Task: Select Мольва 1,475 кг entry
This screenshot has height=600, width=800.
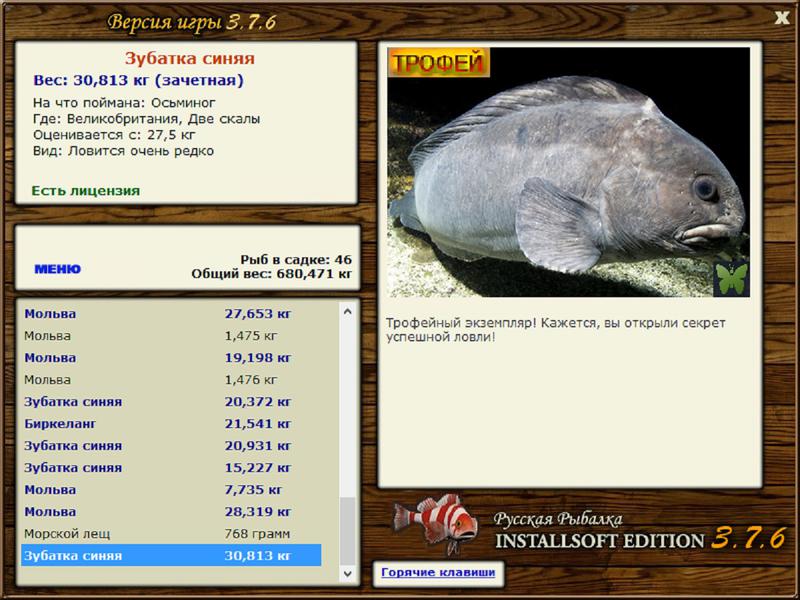Action: (171, 336)
